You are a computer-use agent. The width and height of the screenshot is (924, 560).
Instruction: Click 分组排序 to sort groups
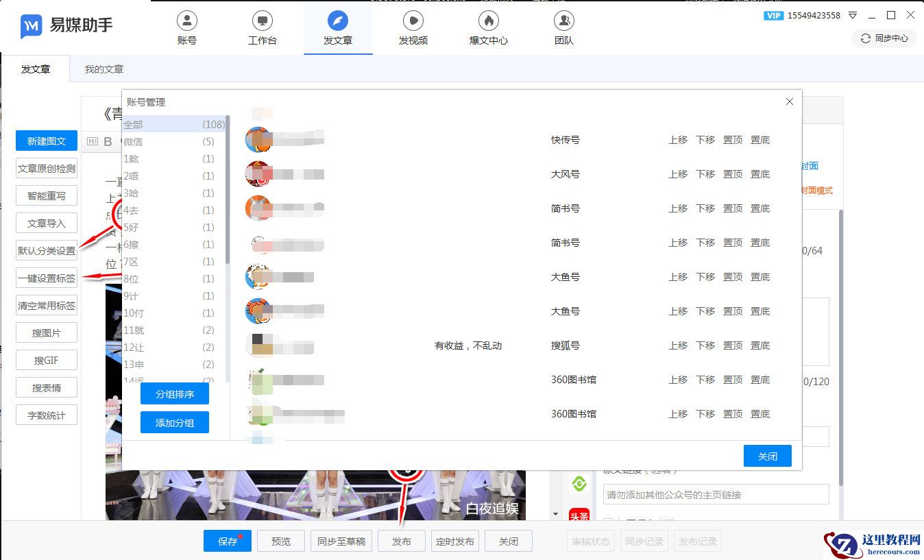(x=175, y=394)
